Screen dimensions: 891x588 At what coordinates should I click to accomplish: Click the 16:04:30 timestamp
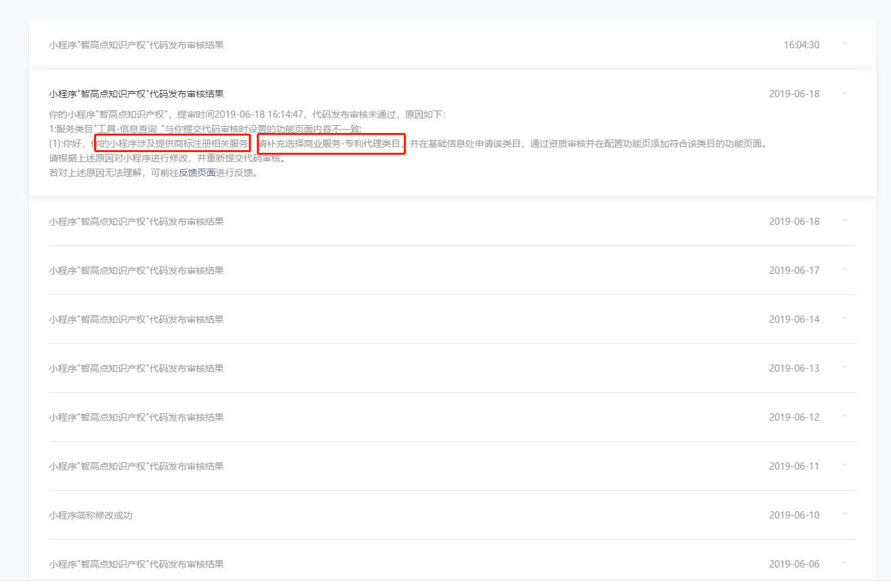[x=802, y=45]
